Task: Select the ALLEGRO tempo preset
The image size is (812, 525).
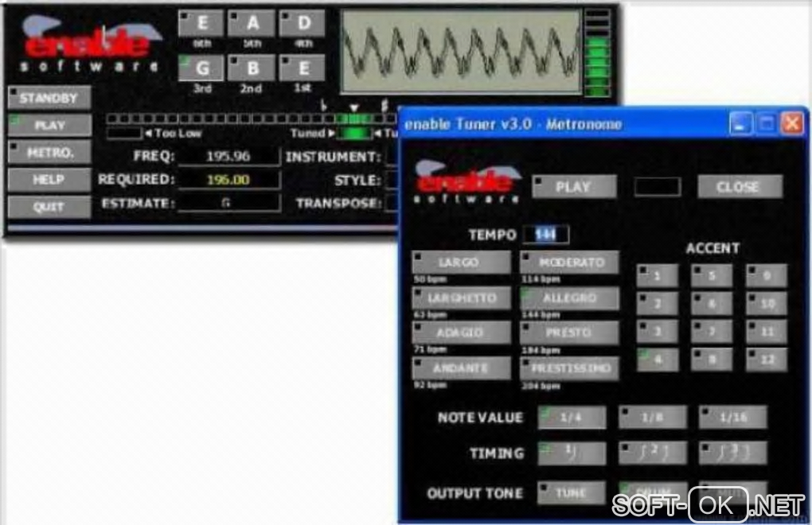Action: (569, 297)
